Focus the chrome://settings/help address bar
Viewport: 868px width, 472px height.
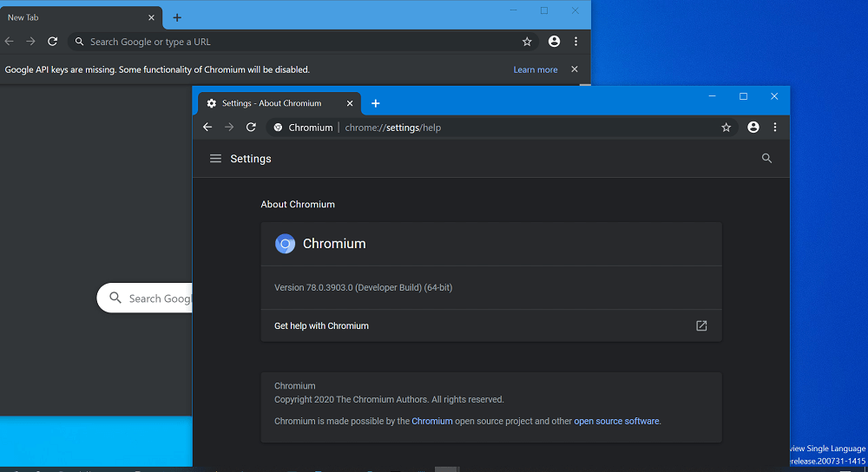501,128
